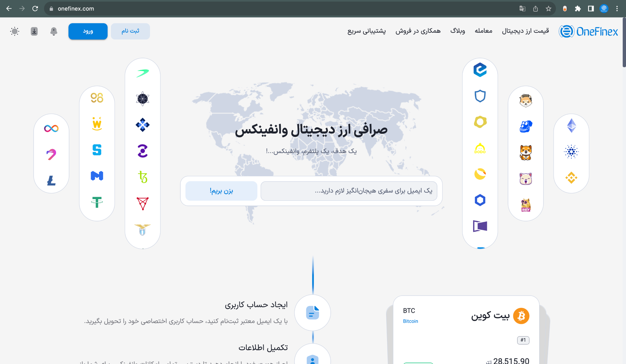Bookmark this page with star icon
The image size is (626, 364).
pos(548,9)
